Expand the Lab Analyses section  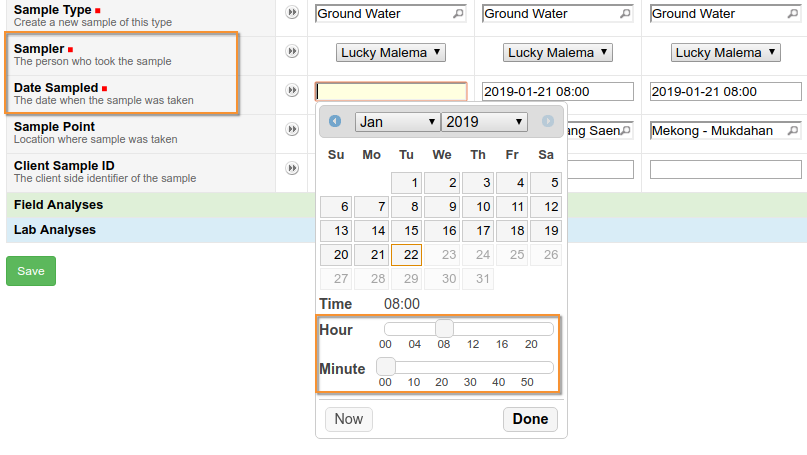(x=55, y=230)
